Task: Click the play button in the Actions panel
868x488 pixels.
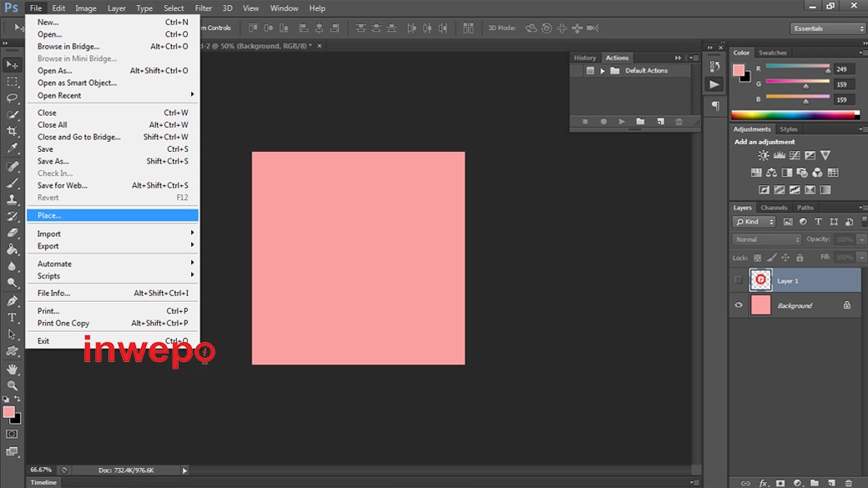Action: pos(622,122)
